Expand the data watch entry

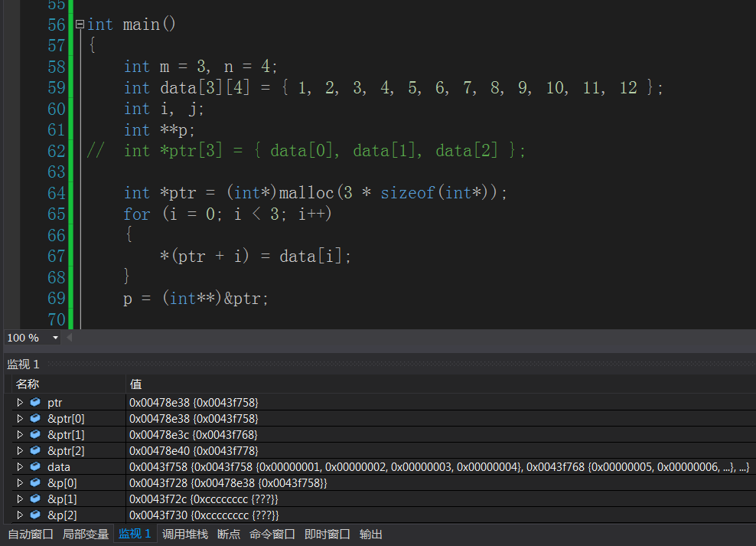coord(20,467)
